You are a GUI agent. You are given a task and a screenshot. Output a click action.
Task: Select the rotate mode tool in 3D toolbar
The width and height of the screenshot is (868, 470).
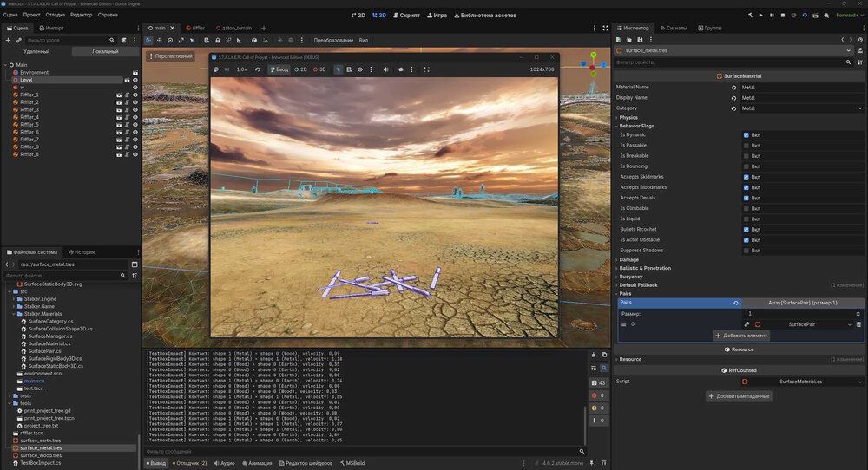[170, 41]
